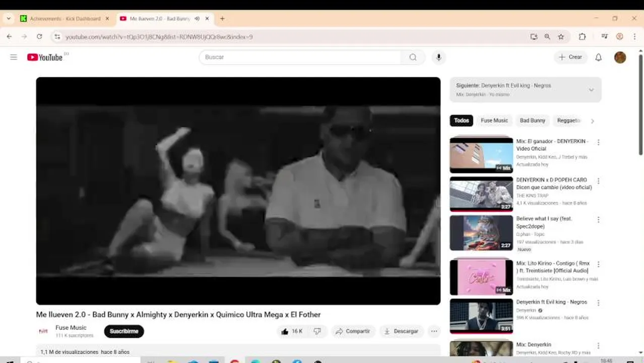Viewport: 644px width, 363px height.
Task: Open Denyerkin ft Evil king Negros thumbnail
Action: [x=481, y=316]
